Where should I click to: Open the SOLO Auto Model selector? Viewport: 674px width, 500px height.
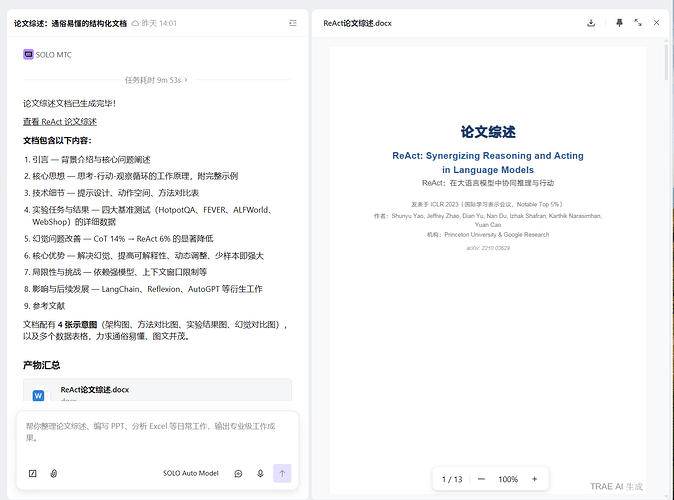coord(191,473)
